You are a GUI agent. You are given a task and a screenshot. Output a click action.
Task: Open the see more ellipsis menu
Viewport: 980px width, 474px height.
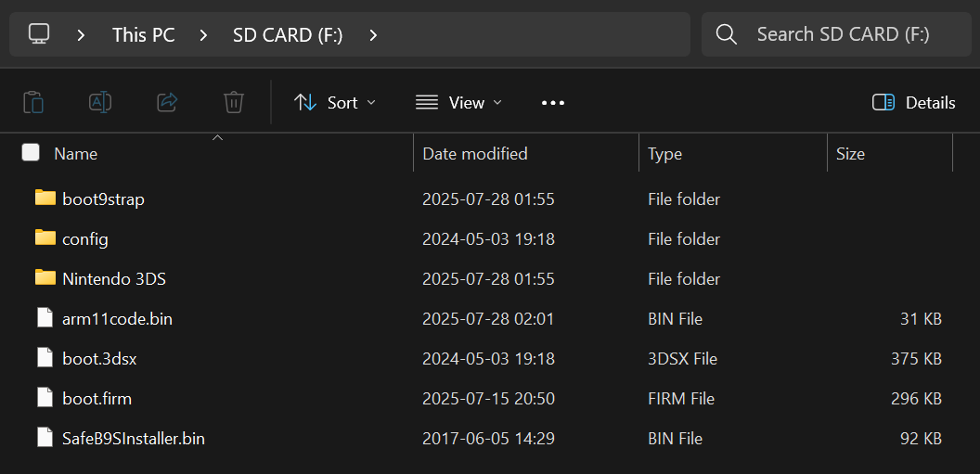pos(553,102)
